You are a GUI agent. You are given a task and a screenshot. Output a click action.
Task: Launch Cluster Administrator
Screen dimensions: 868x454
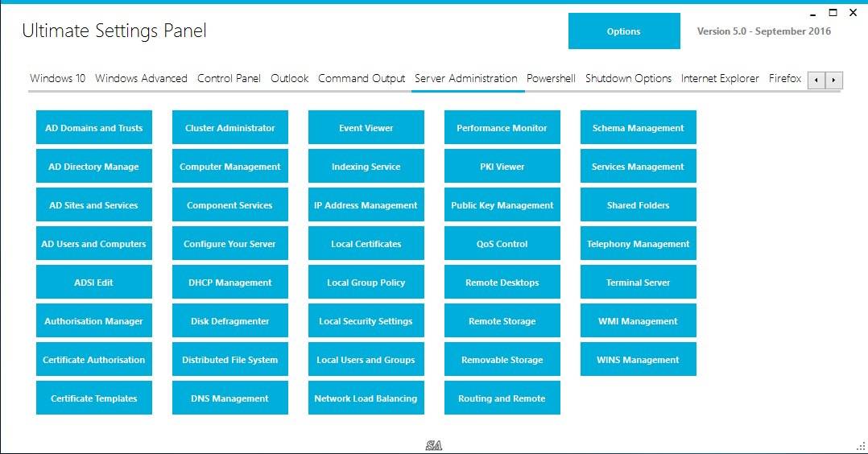click(x=230, y=127)
